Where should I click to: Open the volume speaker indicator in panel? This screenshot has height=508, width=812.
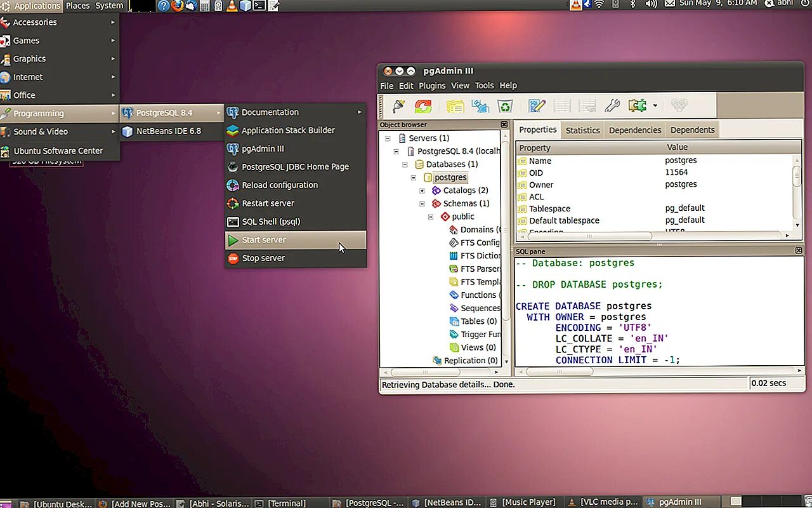tap(651, 4)
